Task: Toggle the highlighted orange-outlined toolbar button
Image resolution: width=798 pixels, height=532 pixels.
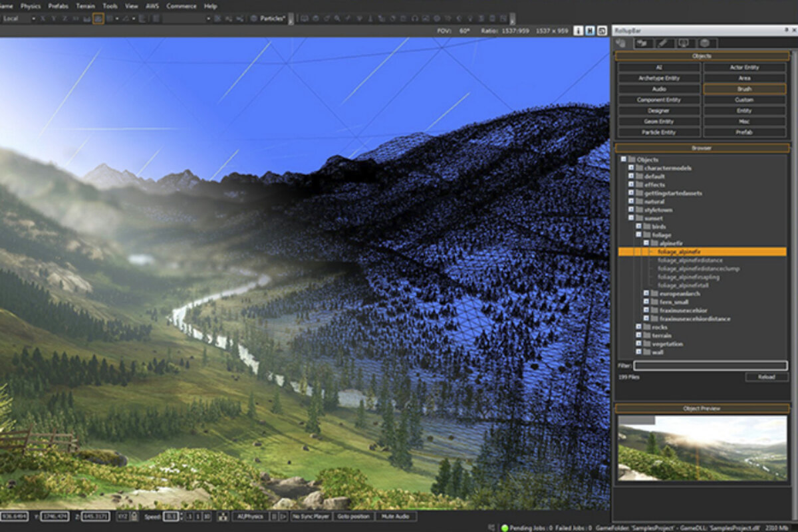Action: pyautogui.click(x=98, y=19)
